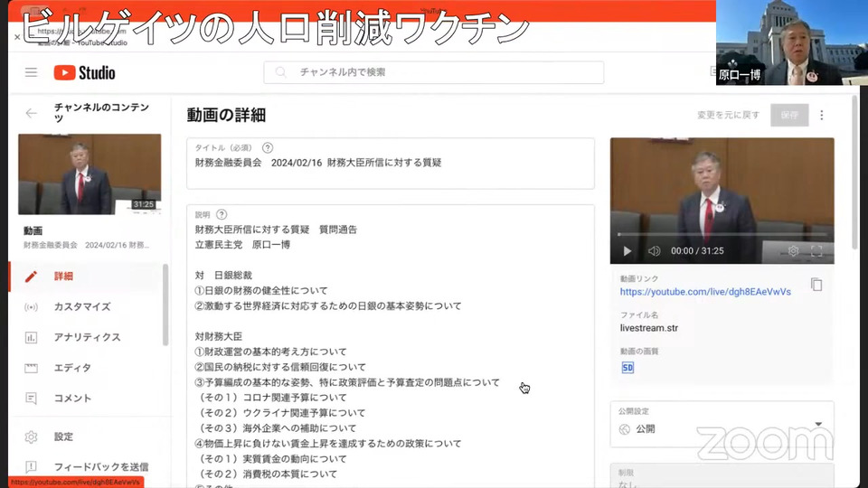
Task: Click the file name livestream.str
Action: [649, 328]
